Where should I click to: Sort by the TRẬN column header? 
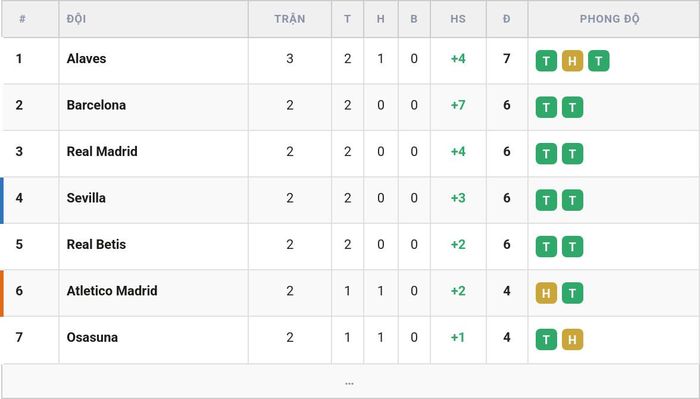click(290, 19)
